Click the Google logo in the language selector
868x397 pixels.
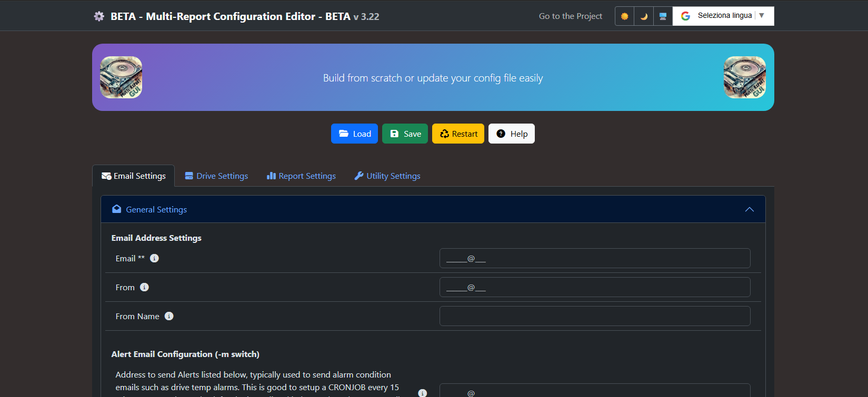[685, 16]
